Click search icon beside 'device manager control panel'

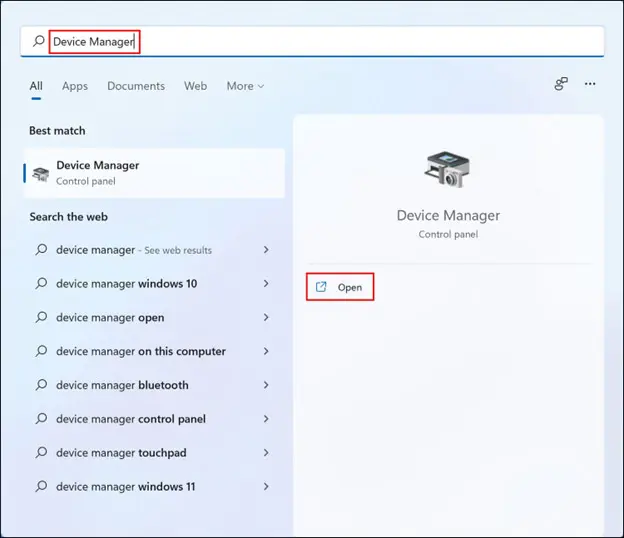[x=41, y=419]
